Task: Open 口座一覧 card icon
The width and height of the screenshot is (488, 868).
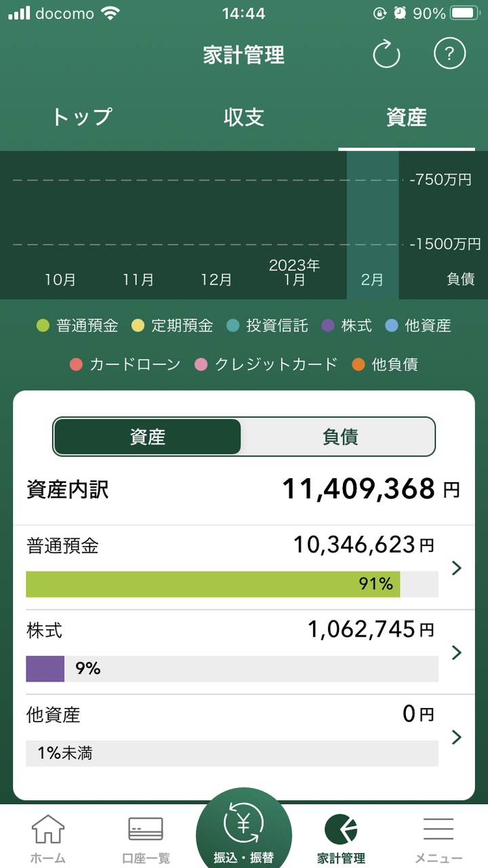Action: 146,830
